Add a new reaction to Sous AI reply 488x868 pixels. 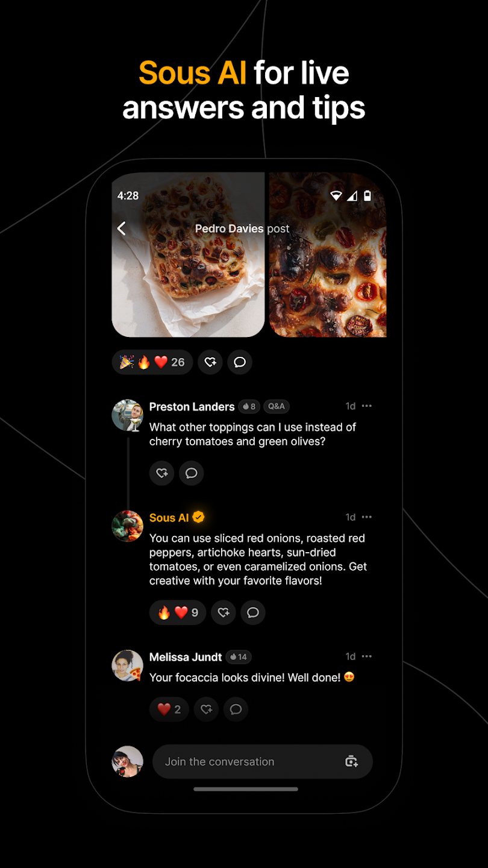(x=224, y=612)
